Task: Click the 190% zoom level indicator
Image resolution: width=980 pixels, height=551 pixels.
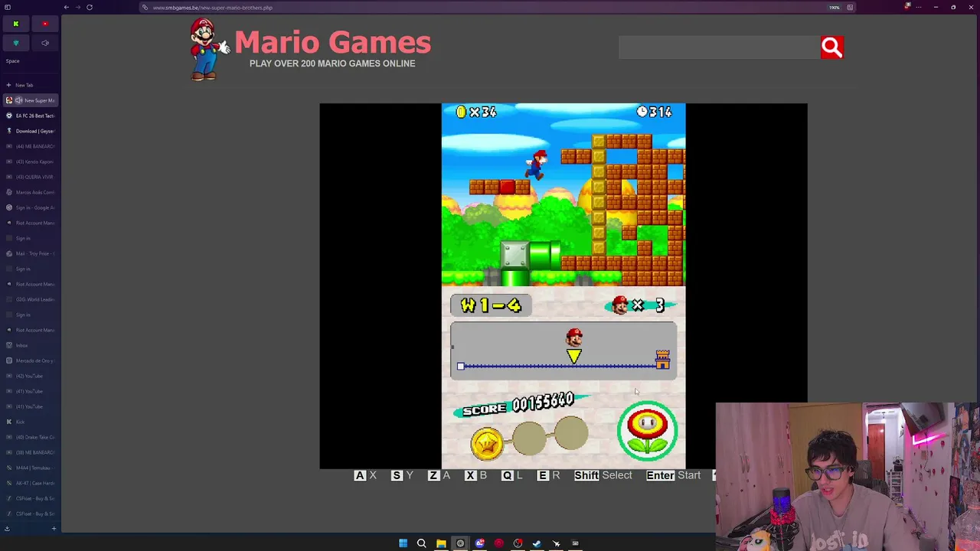Action: [x=835, y=8]
